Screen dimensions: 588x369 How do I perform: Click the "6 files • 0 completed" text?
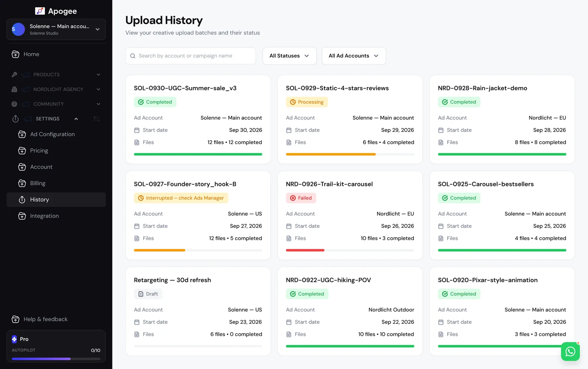click(x=236, y=334)
